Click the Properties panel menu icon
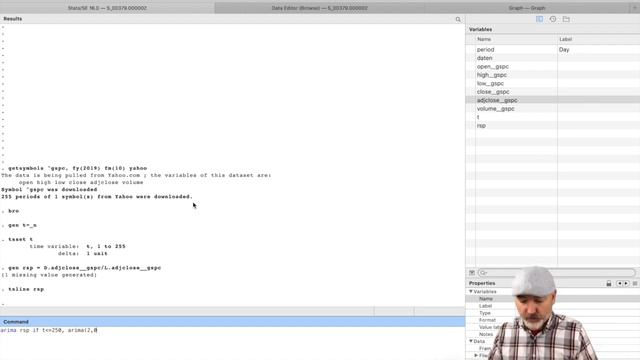The height and width of the screenshot is (360, 640). 635,283
